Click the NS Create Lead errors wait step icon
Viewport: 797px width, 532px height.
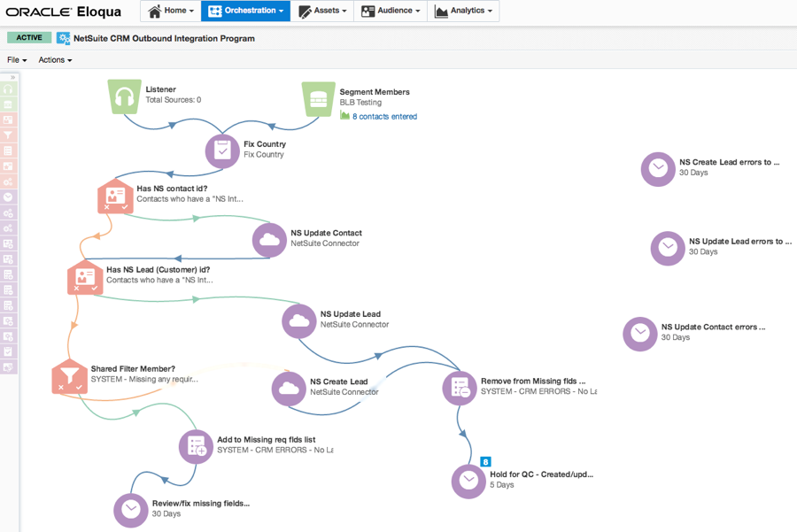click(658, 169)
